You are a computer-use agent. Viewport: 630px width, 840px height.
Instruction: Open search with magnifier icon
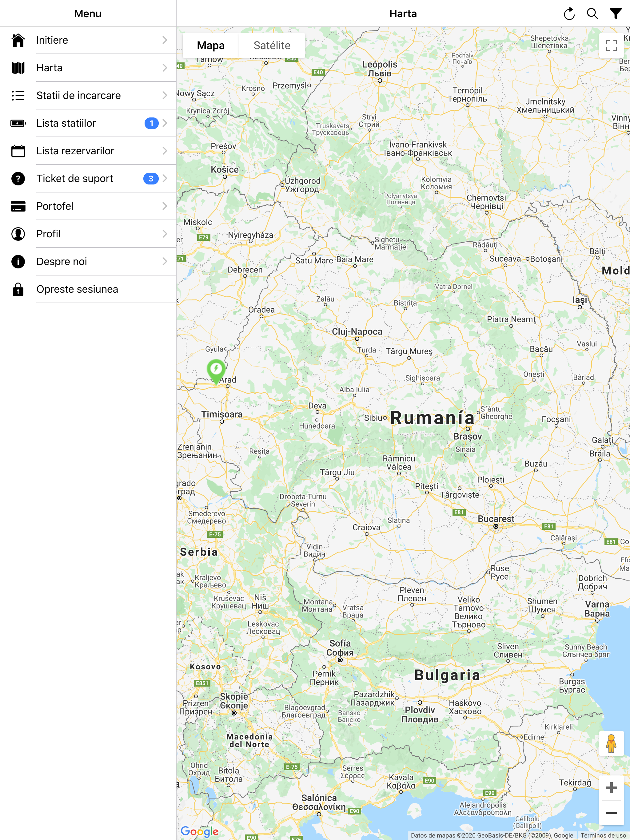[592, 14]
